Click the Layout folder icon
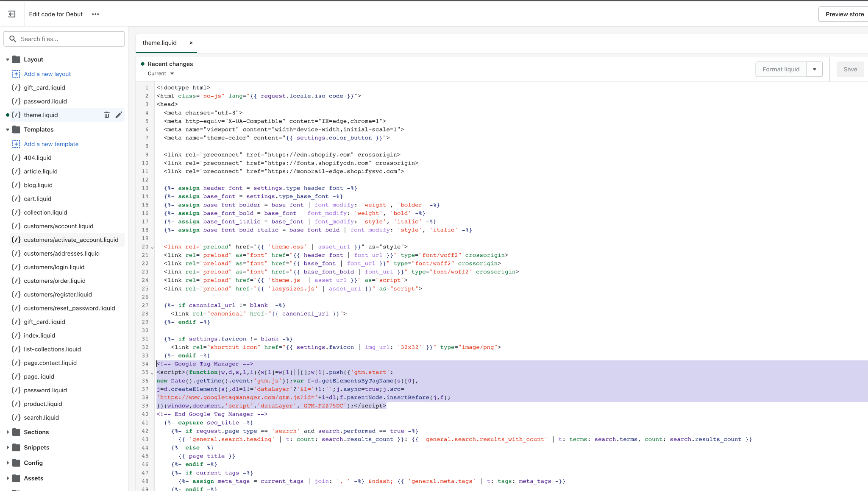 pyautogui.click(x=17, y=59)
